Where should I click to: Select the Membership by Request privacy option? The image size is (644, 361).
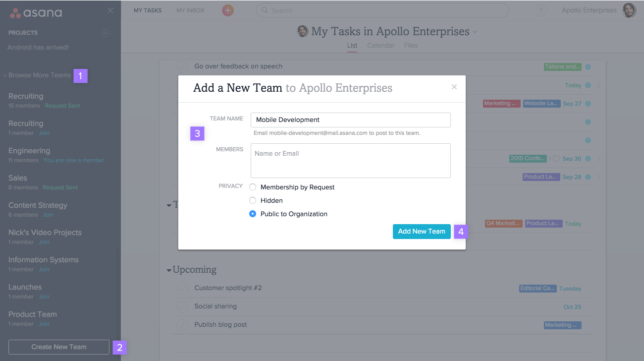pyautogui.click(x=253, y=187)
